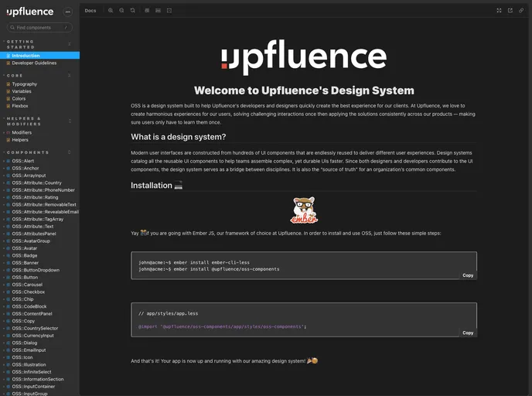Reset the preview zoom level
This screenshot has width=532, height=396.
133,11
